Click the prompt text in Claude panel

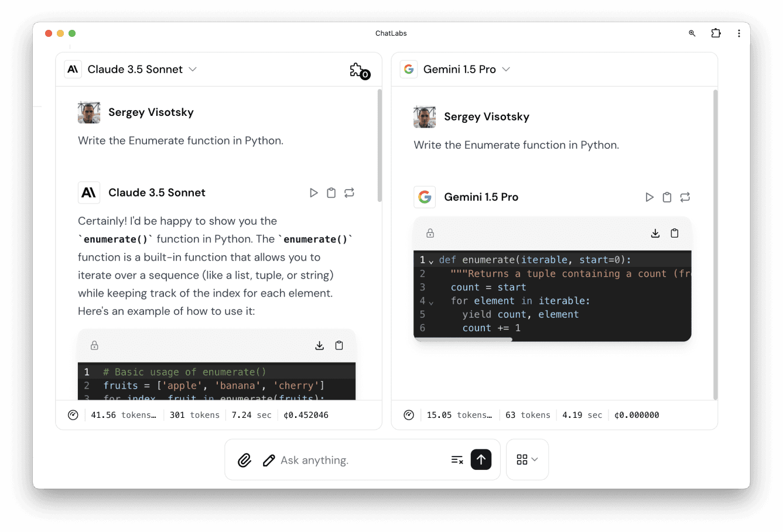[180, 140]
